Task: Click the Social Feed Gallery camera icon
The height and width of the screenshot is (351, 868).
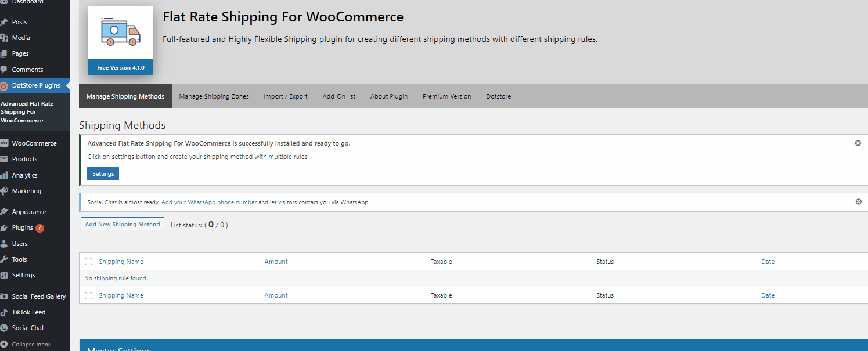Action: (4, 296)
